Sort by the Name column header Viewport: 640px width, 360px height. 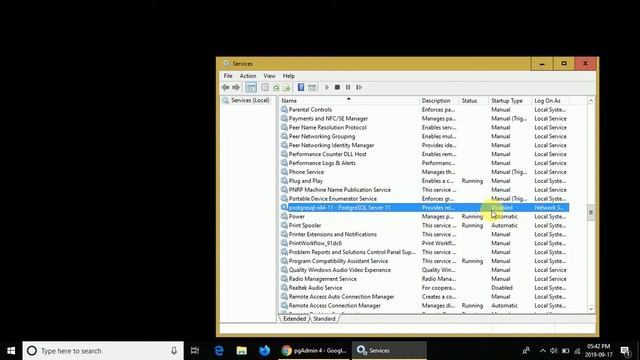pos(349,100)
